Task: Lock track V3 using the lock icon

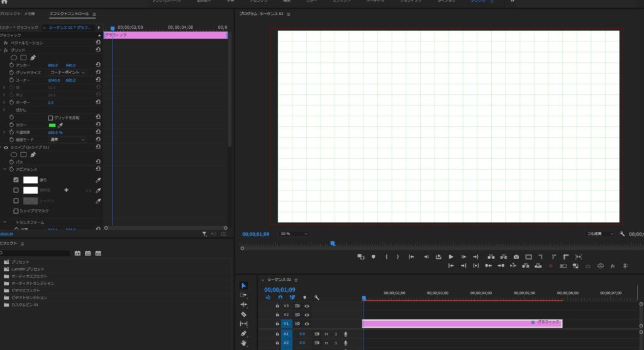Action: point(277,306)
